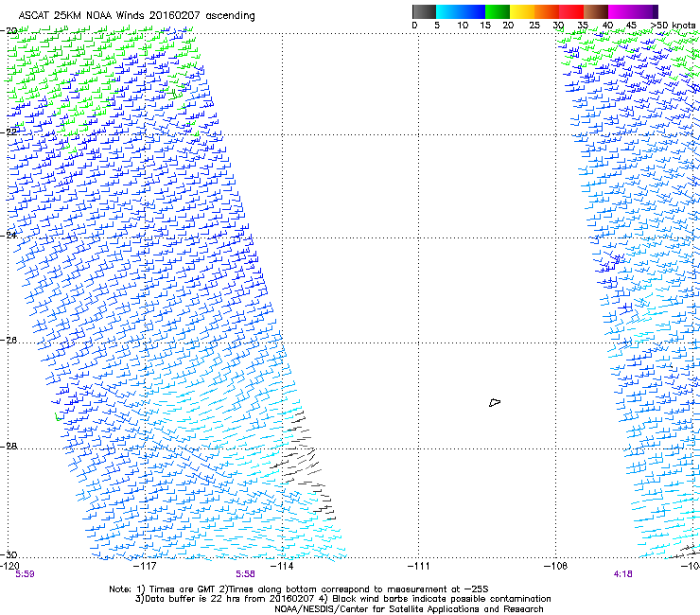Click the -111 longitude axis label
The height and width of the screenshot is (615, 700).
[418, 566]
